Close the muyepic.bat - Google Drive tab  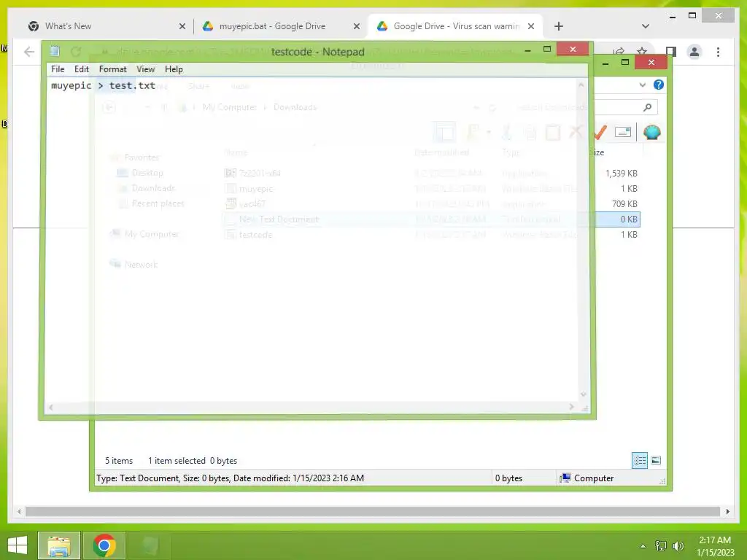tap(356, 26)
